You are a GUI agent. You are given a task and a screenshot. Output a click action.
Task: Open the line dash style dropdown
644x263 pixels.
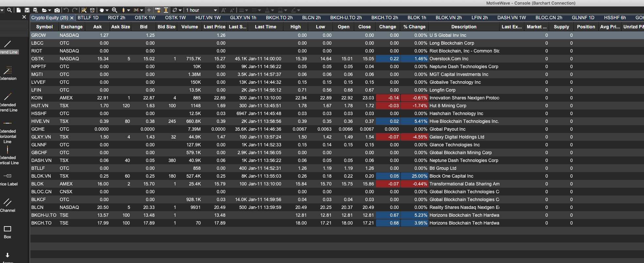(x=257, y=10)
